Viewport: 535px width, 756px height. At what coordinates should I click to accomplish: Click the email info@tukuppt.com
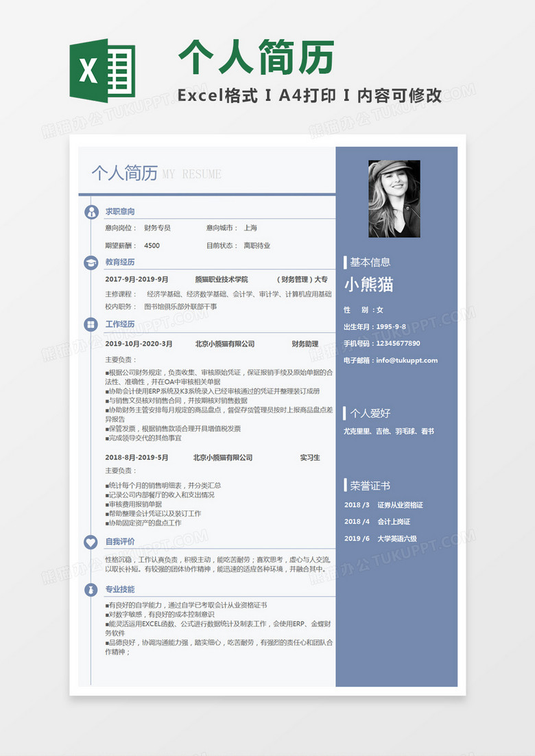407,361
